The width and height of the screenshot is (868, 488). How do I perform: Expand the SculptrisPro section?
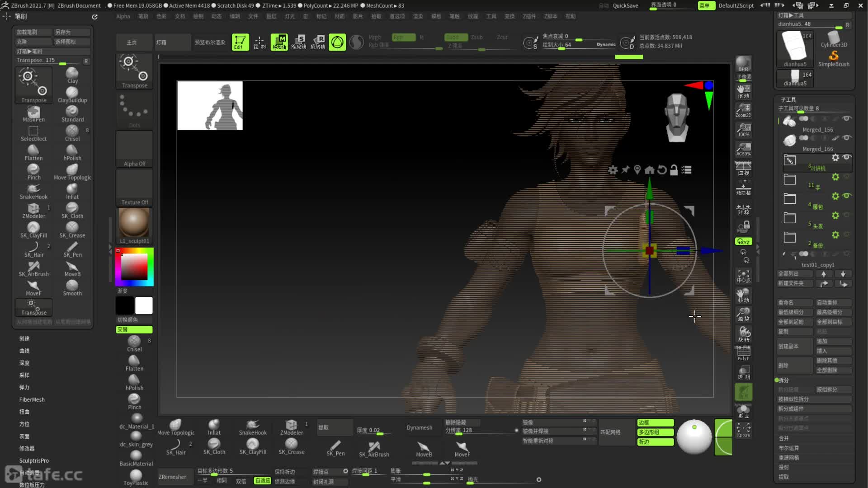tap(34, 461)
